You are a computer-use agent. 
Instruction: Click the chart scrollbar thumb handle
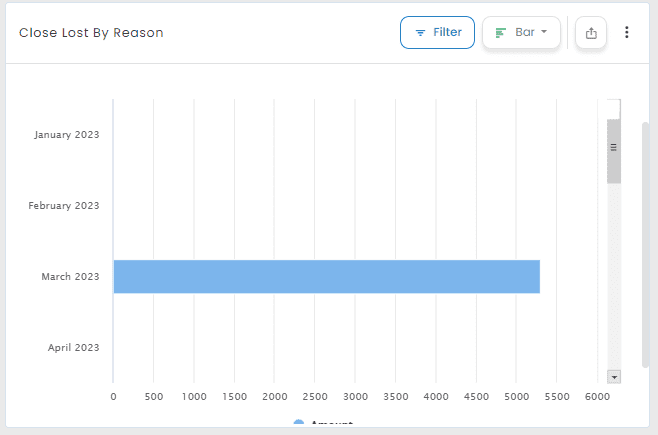pos(614,148)
